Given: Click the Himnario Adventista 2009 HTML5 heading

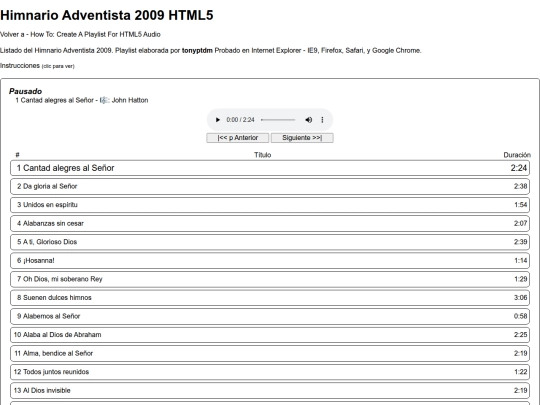Looking at the screenshot, I should point(107,15).
